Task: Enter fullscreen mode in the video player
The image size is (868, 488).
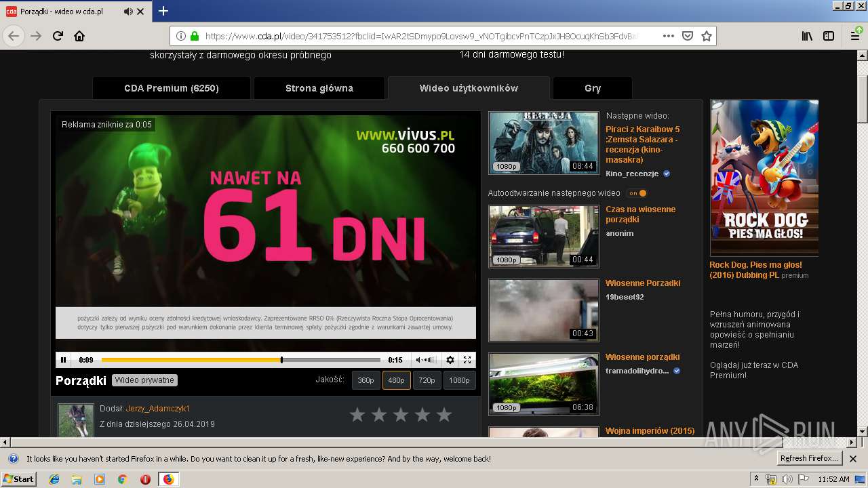Action: coord(467,360)
